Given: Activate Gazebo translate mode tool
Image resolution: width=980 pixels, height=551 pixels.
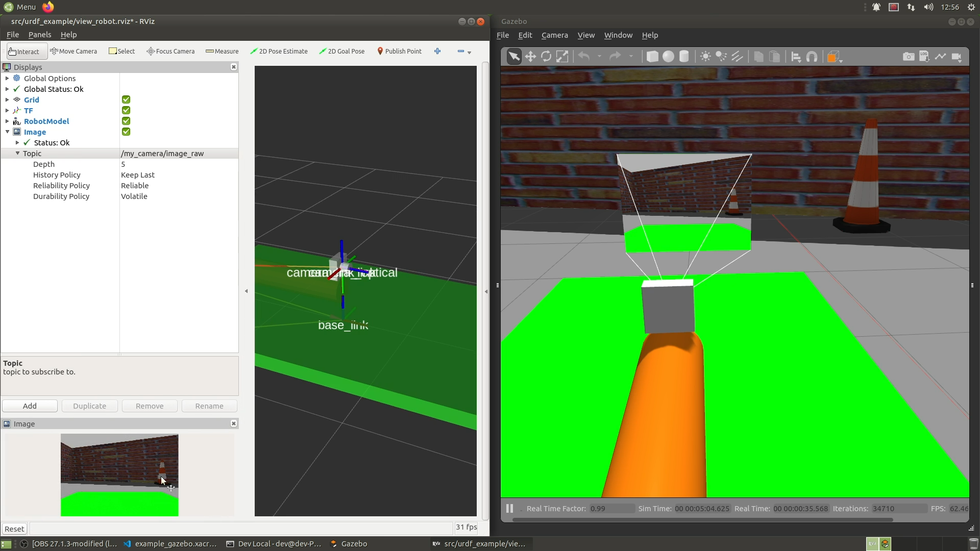Looking at the screenshot, I should pyautogui.click(x=530, y=57).
